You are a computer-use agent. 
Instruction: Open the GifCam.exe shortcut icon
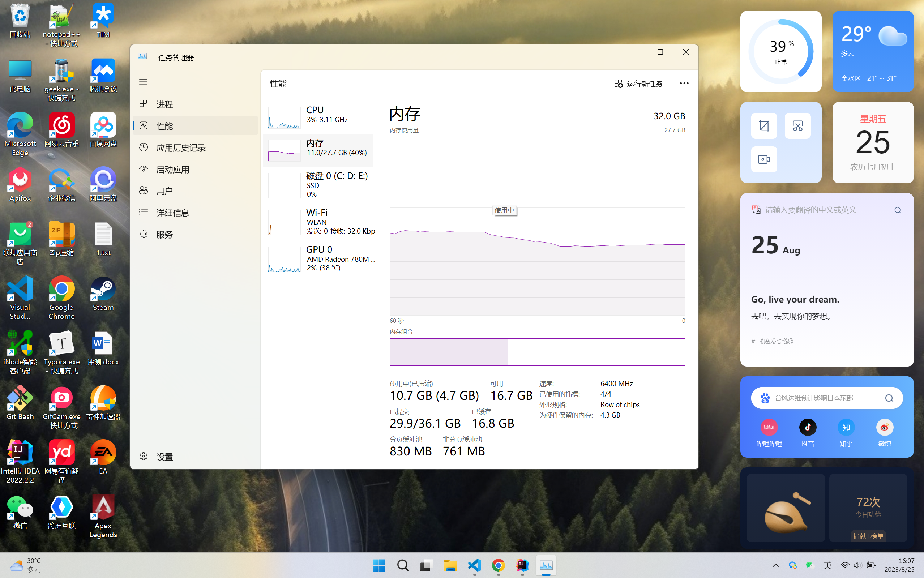(x=61, y=407)
